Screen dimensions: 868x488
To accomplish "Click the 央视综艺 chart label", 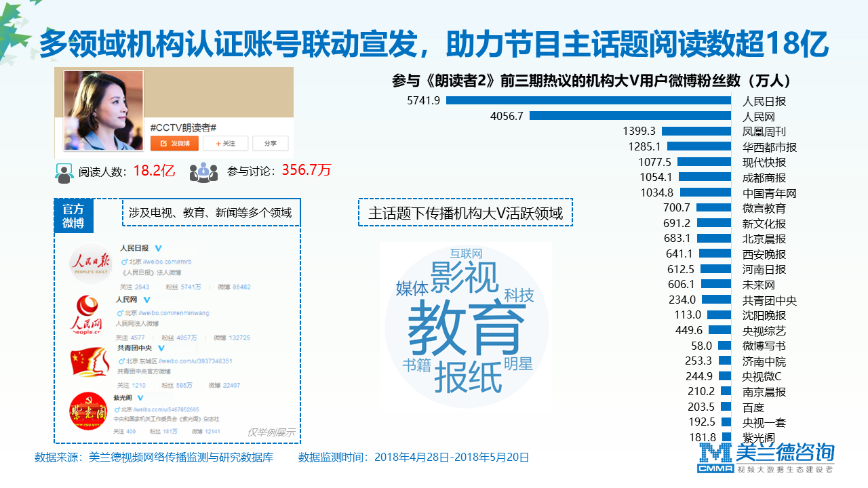I will [764, 331].
